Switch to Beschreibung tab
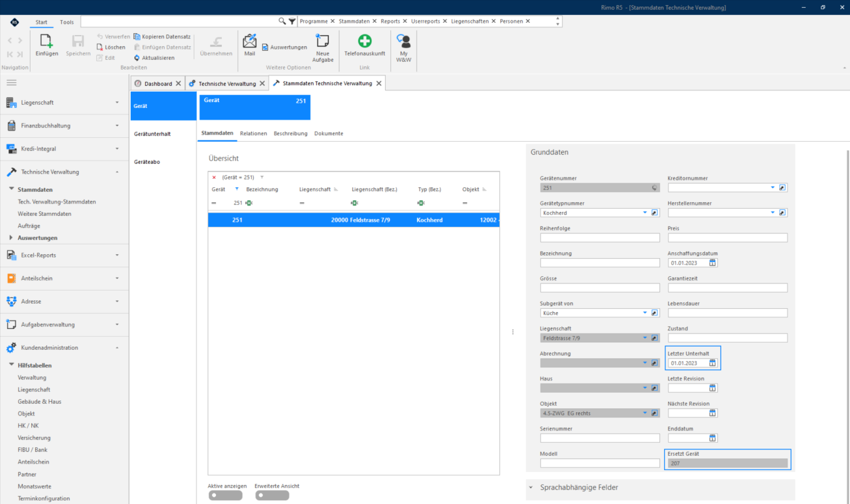850x504 pixels. point(290,133)
